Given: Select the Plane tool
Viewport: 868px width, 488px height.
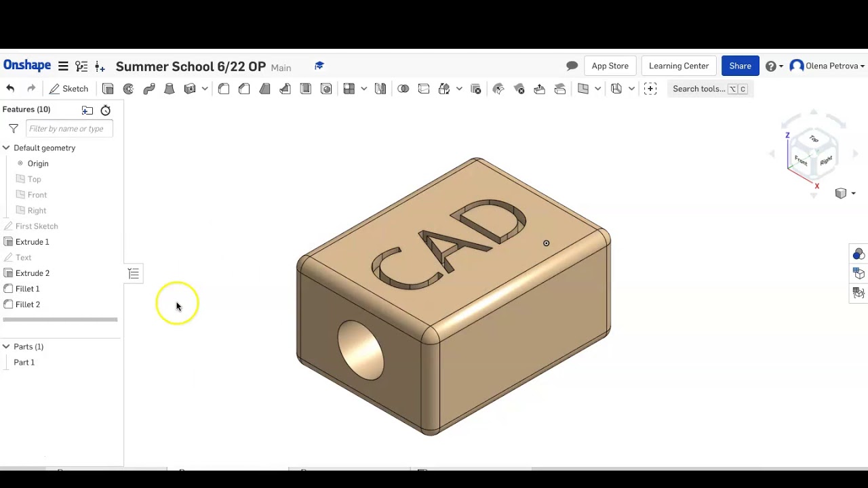Looking at the screenshot, I should (583, 89).
